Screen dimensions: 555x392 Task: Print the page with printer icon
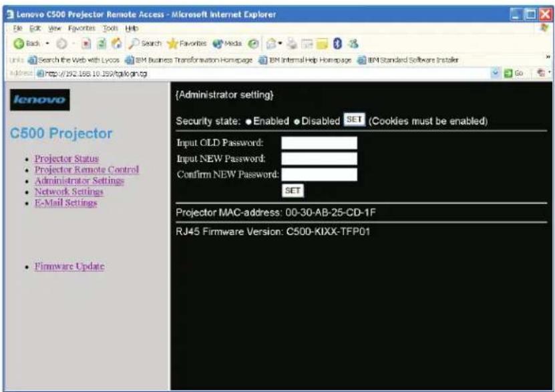[292, 43]
